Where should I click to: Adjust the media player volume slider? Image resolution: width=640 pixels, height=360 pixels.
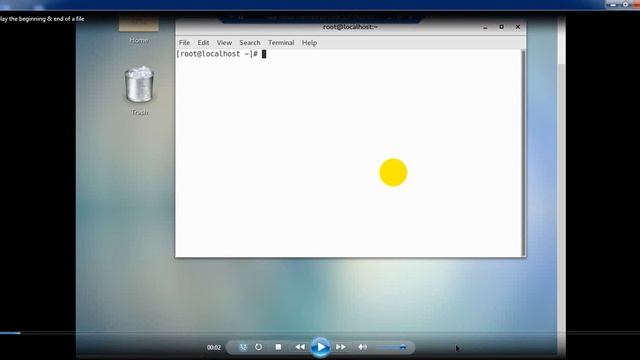coord(391,347)
